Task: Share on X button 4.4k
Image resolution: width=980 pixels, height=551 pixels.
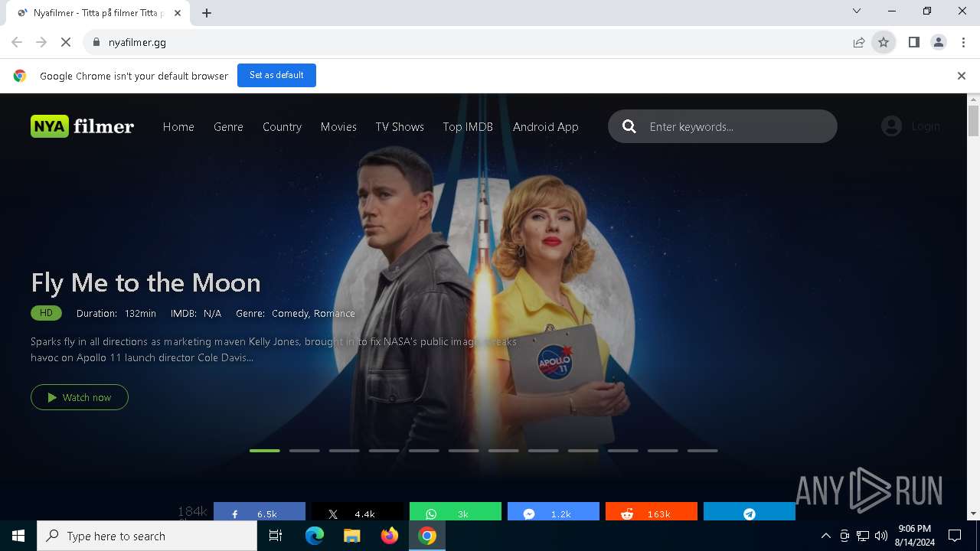Action: click(358, 512)
